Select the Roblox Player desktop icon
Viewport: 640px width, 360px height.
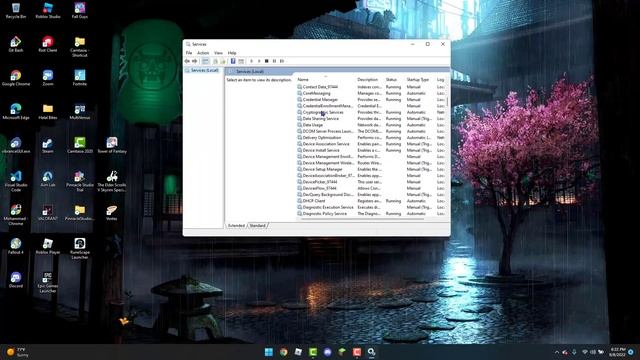tap(48, 246)
